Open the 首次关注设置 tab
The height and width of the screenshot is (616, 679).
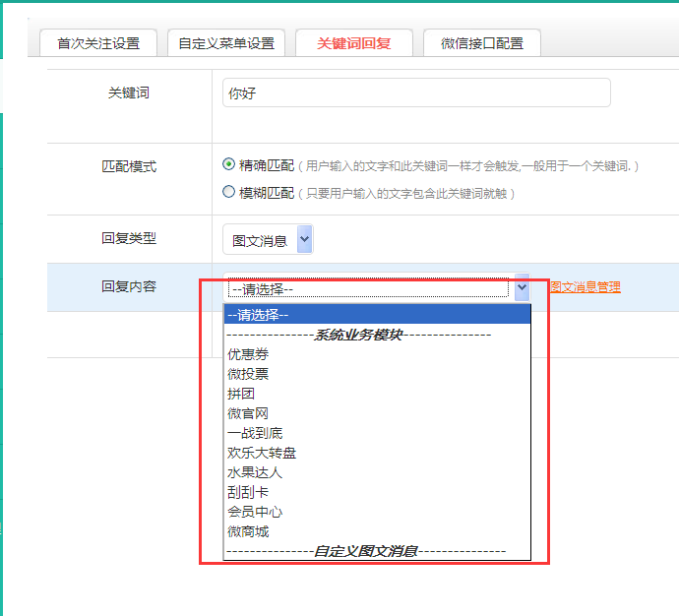98,43
